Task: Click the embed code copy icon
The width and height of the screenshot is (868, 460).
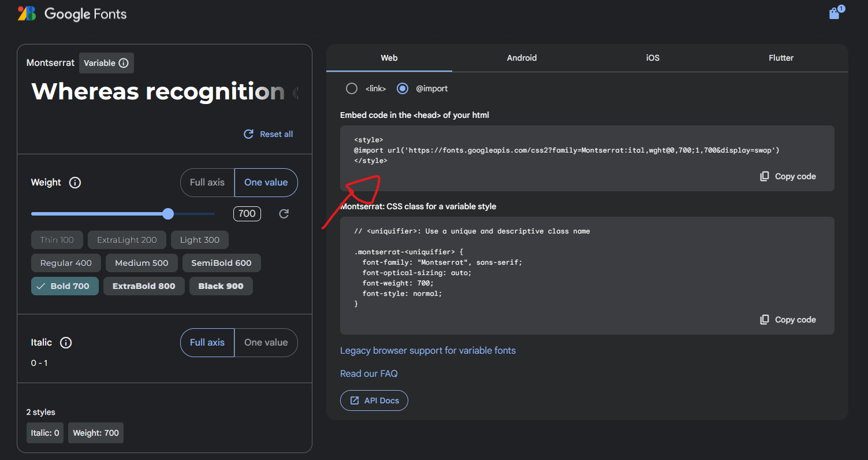Action: coord(765,176)
